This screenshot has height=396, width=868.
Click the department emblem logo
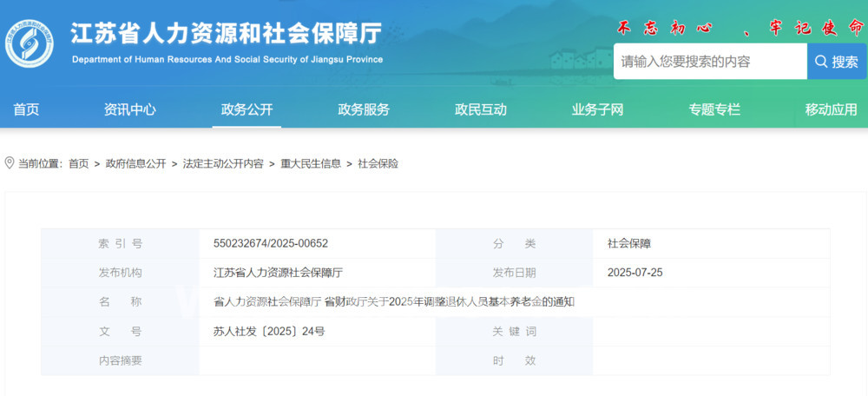point(30,43)
